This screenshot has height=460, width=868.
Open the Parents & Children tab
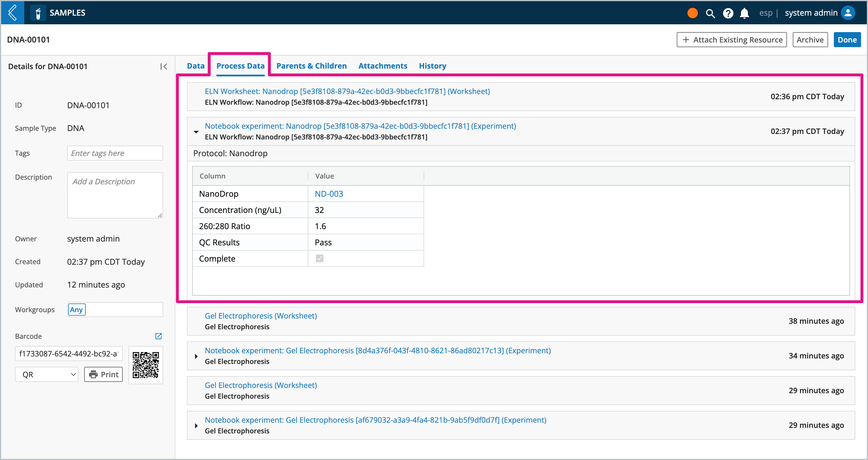[x=311, y=66]
